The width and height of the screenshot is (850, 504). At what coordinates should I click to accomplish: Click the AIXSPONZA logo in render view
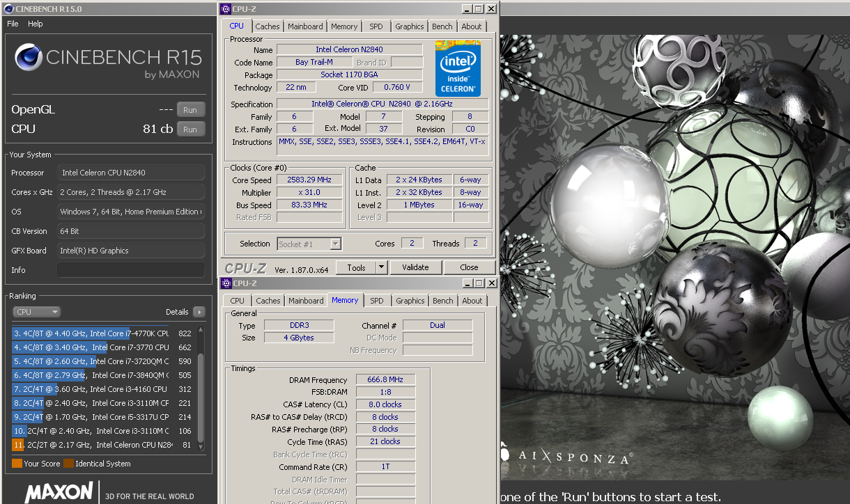pos(566,457)
